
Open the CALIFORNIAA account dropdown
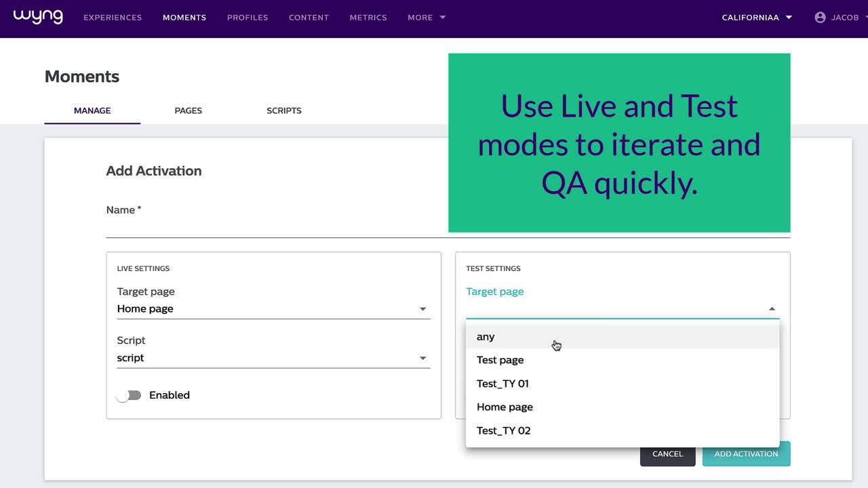coord(757,18)
